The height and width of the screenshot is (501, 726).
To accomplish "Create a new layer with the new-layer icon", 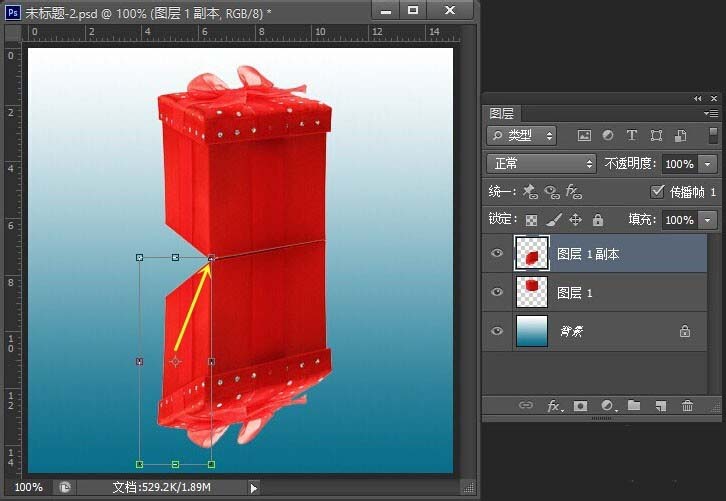I will pos(660,406).
